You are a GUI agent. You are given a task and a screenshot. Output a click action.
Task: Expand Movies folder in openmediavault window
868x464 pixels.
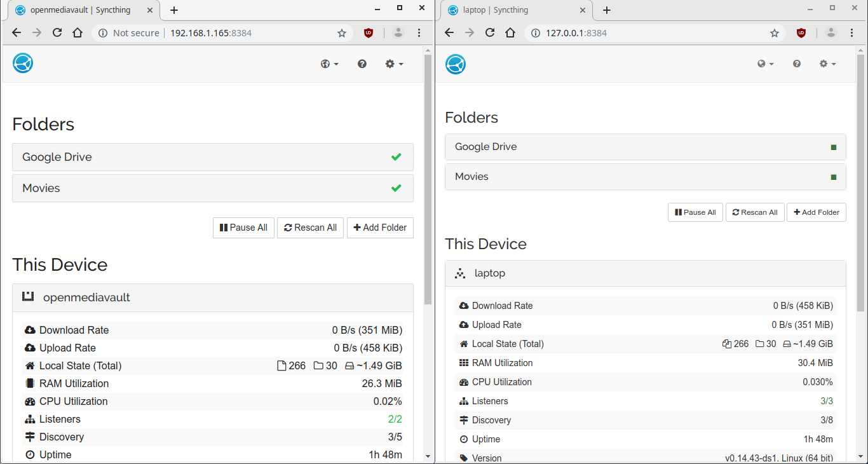coord(213,188)
